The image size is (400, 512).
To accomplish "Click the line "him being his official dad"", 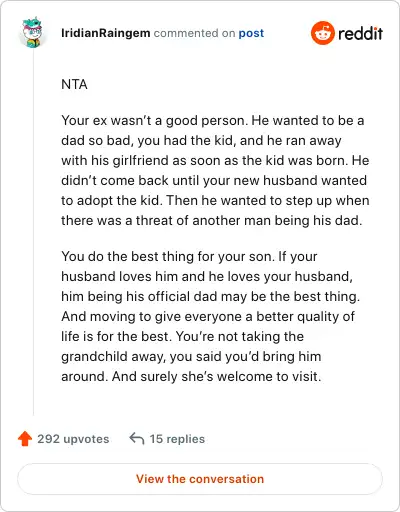I will (210, 296).
